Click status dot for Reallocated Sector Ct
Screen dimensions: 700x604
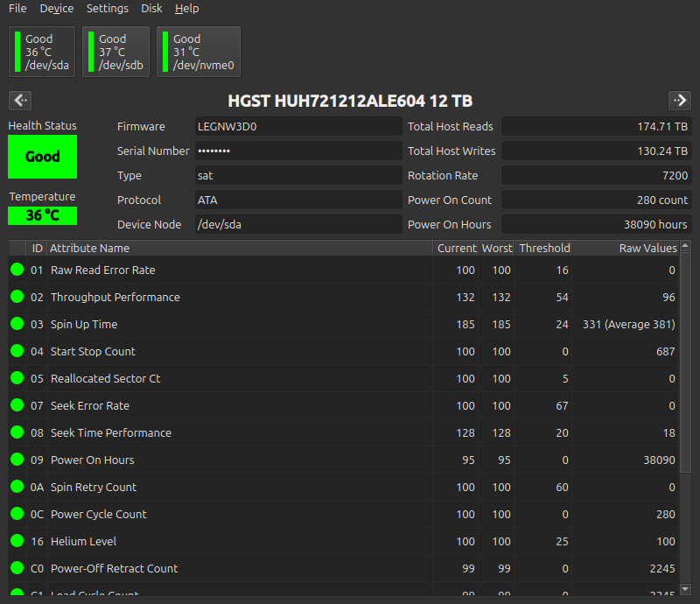click(17, 378)
